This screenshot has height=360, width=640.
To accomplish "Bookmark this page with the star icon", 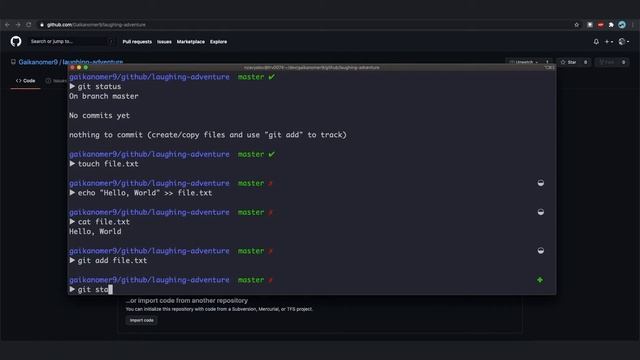I will tap(576, 25).
